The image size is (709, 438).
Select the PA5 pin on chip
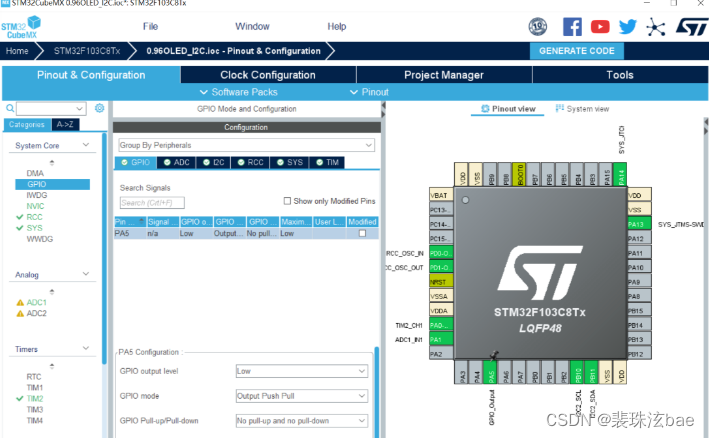[x=491, y=372]
